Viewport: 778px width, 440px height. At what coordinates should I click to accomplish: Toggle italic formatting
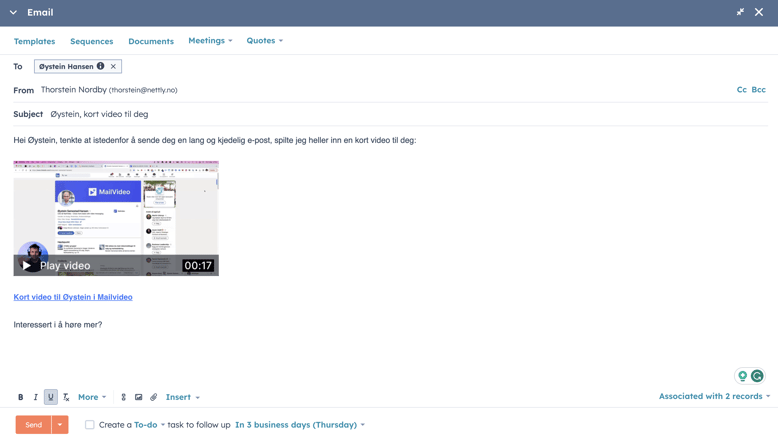click(x=35, y=397)
